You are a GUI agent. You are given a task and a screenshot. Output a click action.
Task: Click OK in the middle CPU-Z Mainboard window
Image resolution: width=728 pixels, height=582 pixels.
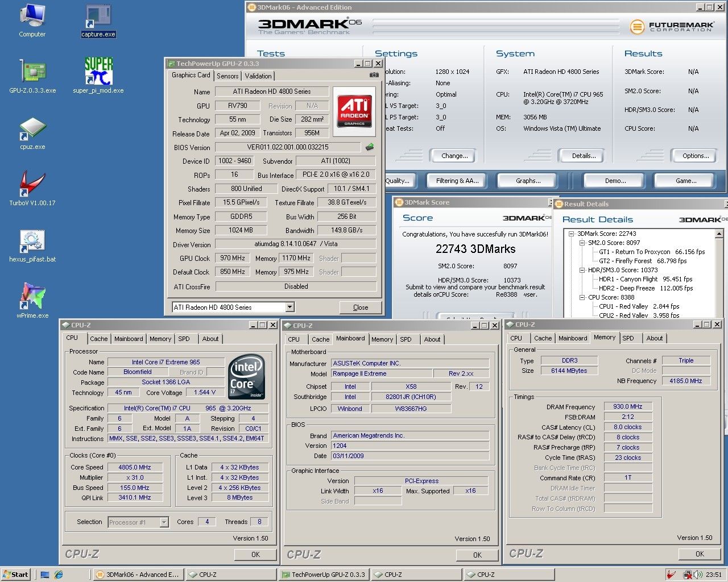[x=477, y=555]
